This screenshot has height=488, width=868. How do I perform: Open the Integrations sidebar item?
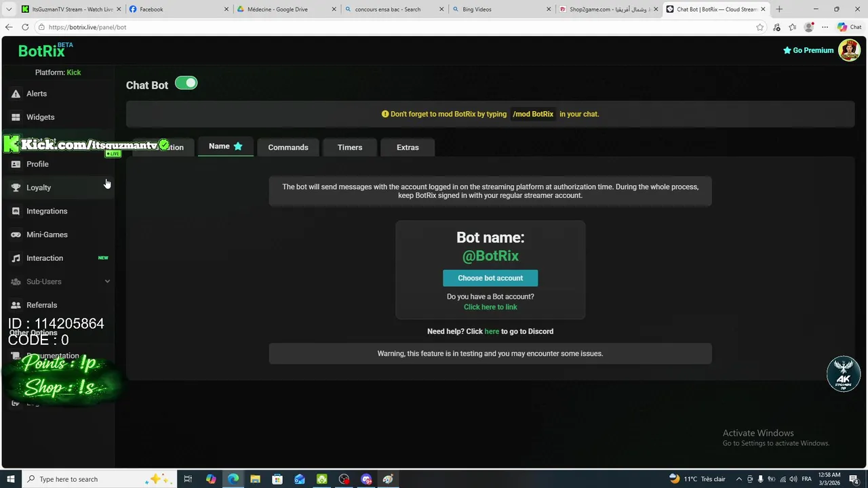[58, 211]
